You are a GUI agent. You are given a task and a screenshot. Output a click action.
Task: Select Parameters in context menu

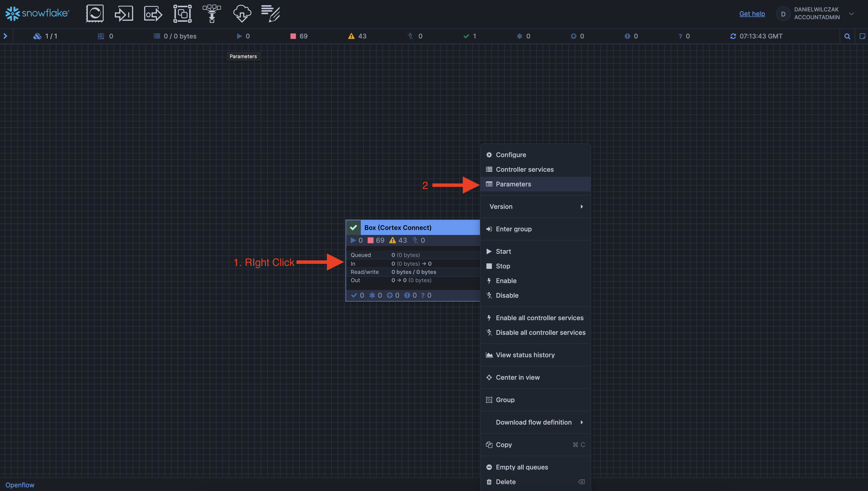point(513,184)
